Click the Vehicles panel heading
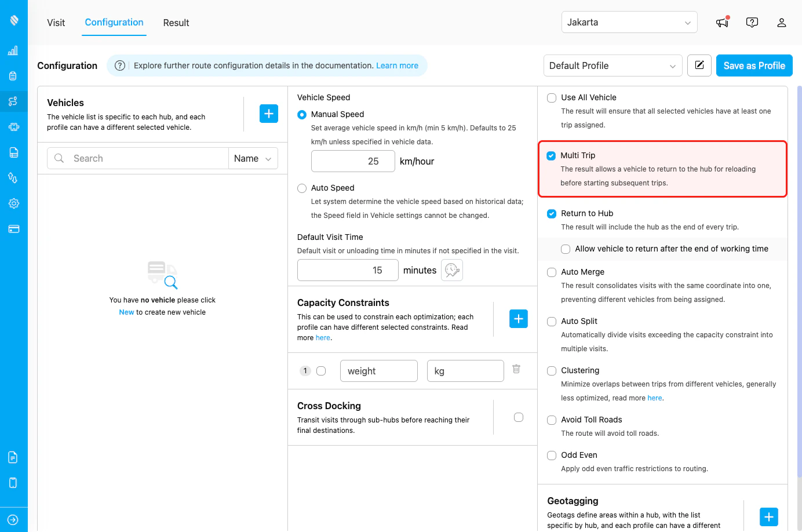This screenshot has width=802, height=532. (x=65, y=103)
